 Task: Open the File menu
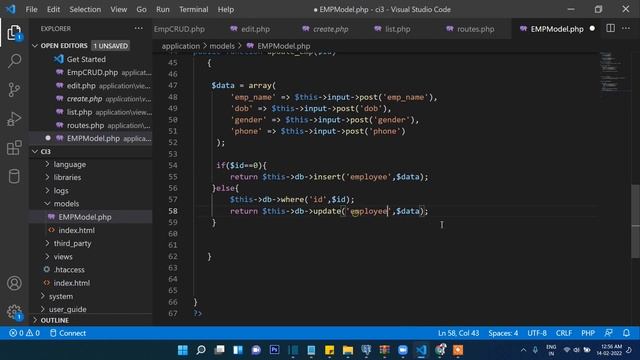click(31, 9)
